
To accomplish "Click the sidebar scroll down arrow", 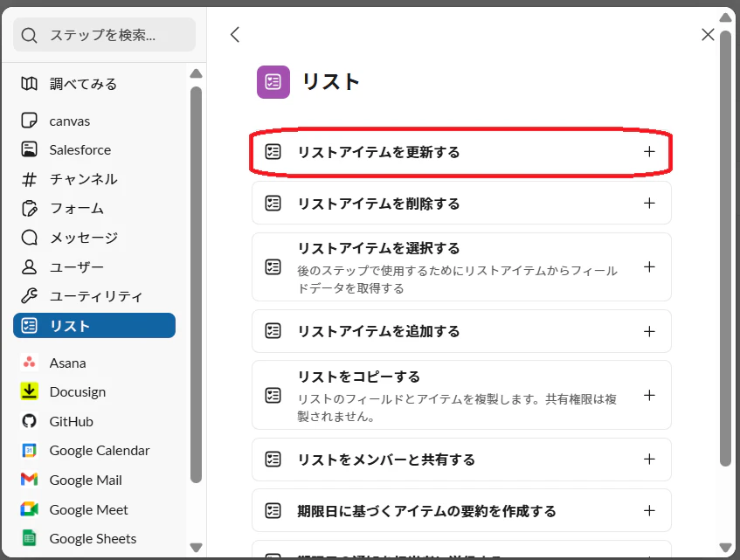I will pos(196,547).
